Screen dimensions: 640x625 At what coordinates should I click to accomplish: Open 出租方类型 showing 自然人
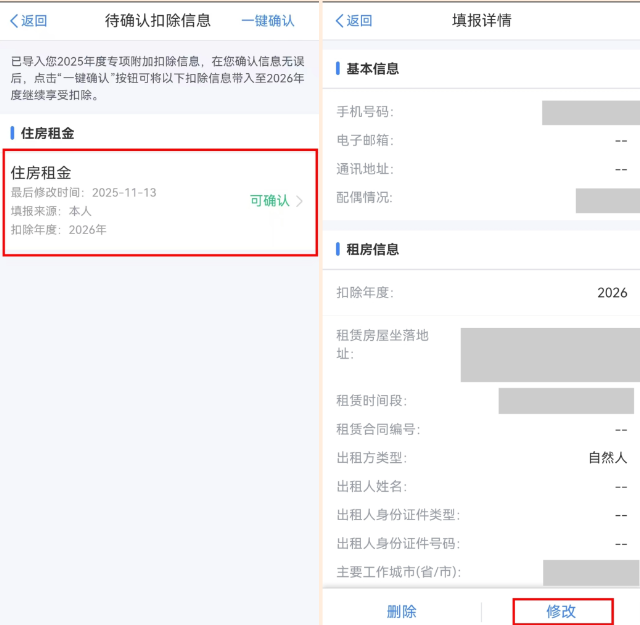coord(606,458)
